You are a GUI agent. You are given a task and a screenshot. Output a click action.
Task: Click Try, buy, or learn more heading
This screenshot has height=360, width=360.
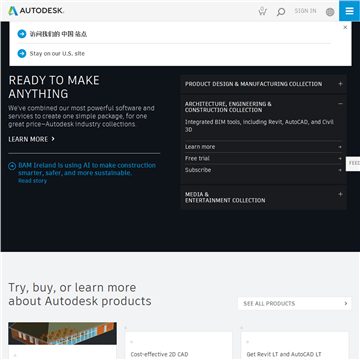80,294
